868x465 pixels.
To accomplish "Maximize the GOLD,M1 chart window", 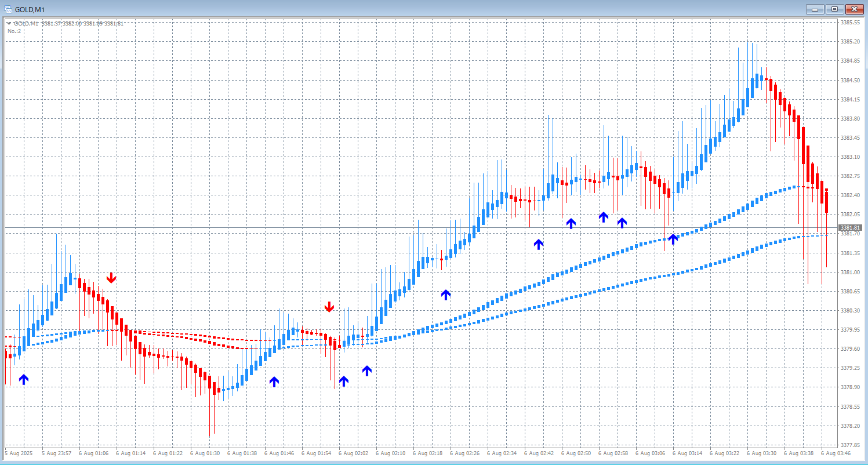I will pyautogui.click(x=834, y=9).
